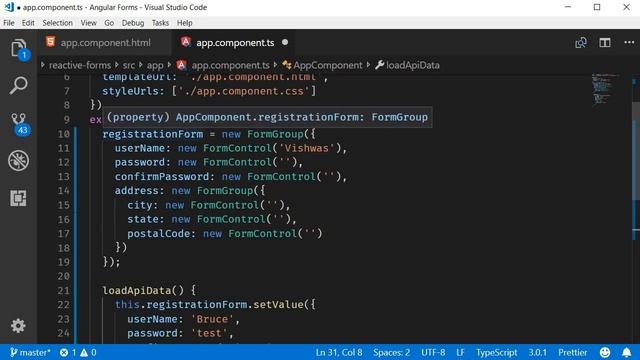Switch to the app.component.html tab
Viewport: 640px width, 360px height.
pyautogui.click(x=105, y=42)
